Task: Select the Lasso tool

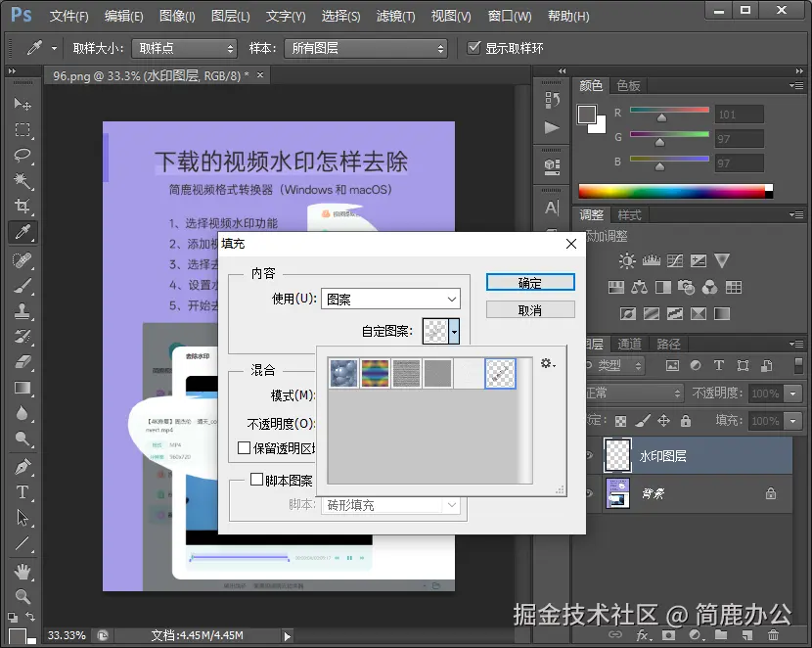Action: [22, 156]
